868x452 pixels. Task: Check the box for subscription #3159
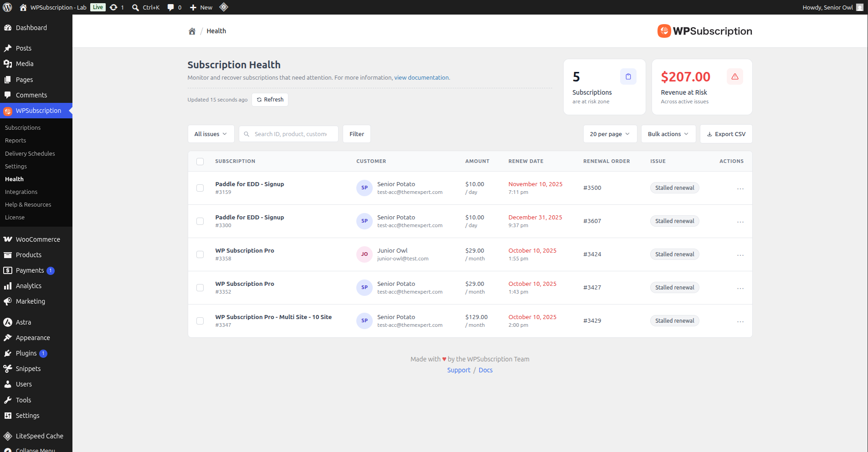(200, 188)
